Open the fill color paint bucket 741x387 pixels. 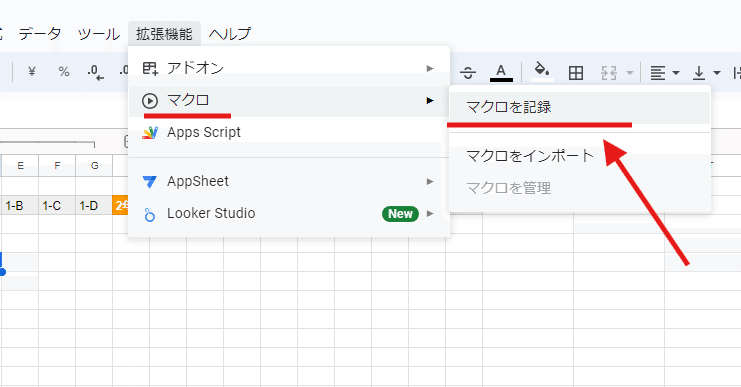coord(542,71)
